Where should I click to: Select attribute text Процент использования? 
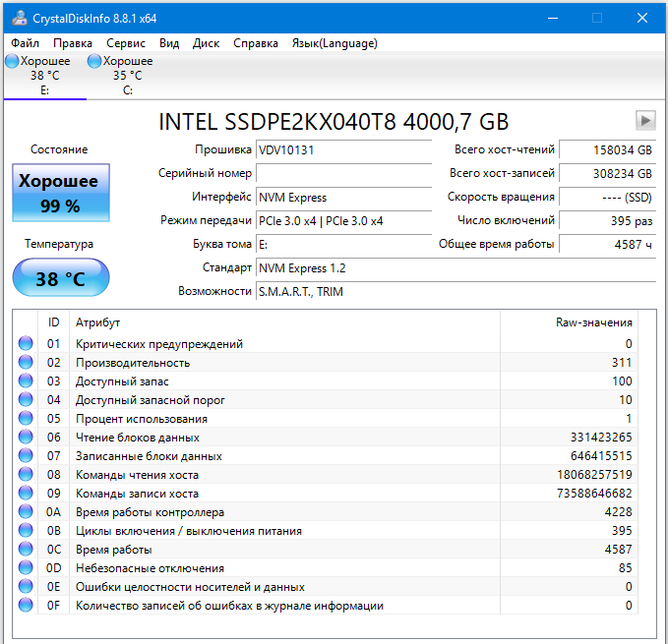142,419
